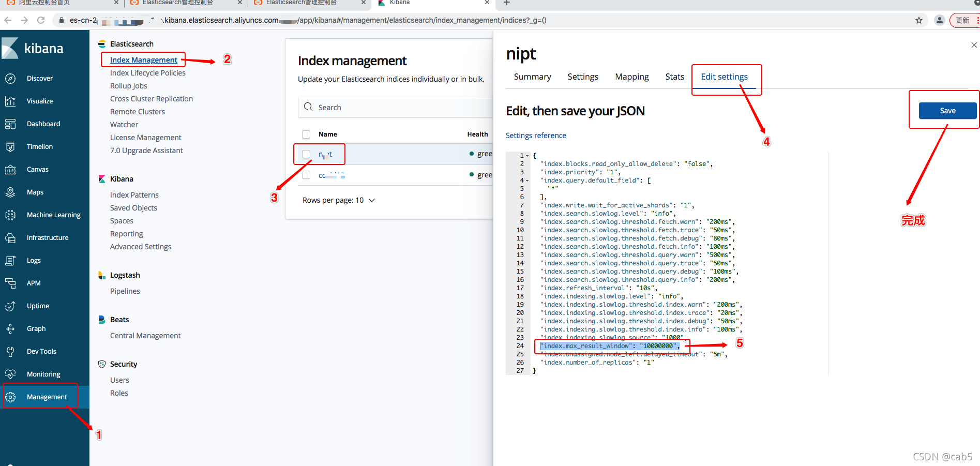This screenshot has height=466, width=980.
Task: Open Cross Cluster Replication link
Action: coord(151,99)
